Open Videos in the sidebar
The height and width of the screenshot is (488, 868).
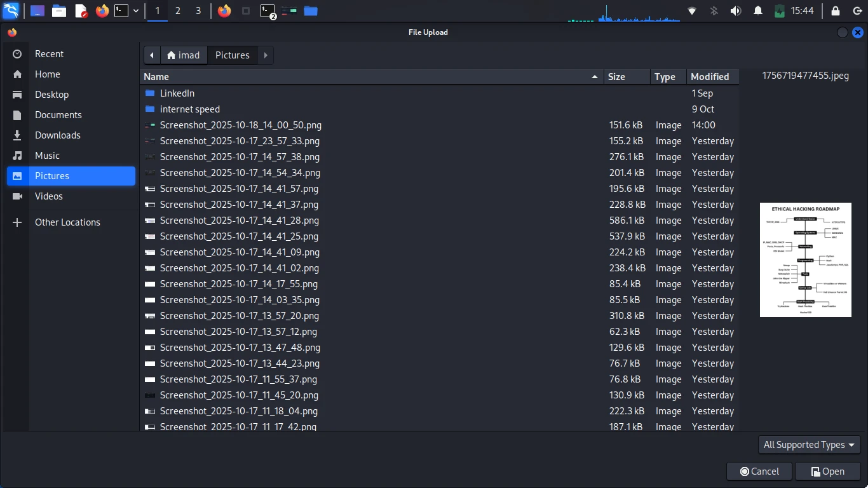click(x=48, y=196)
